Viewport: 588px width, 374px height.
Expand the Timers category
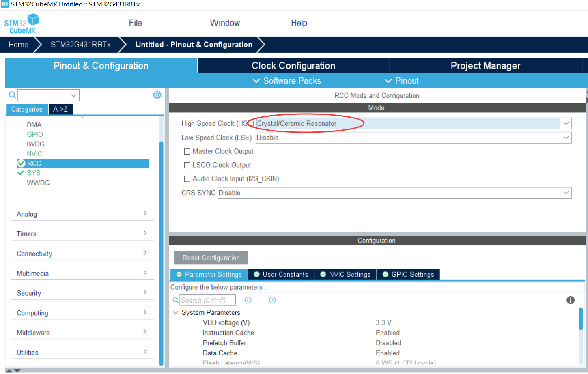tap(82, 234)
